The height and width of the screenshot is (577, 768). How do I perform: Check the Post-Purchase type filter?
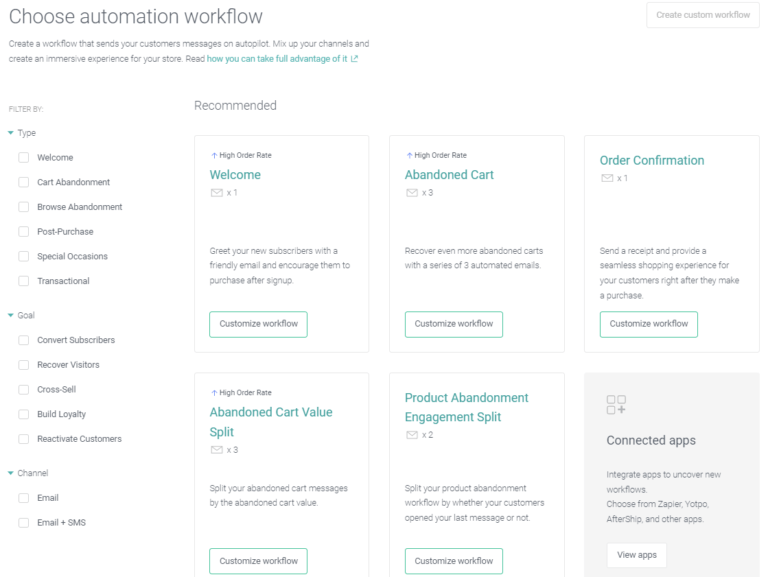tap(24, 231)
